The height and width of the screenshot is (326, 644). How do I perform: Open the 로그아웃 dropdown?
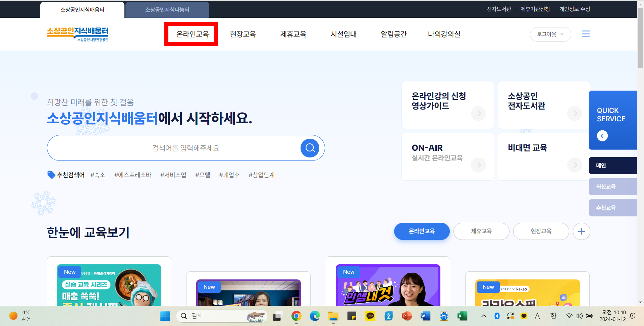[550, 34]
